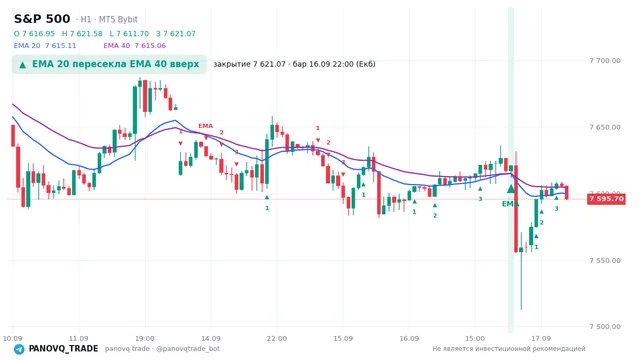Click the EMA 20 7 615.11 legend
This screenshot has height=360, width=640.
(45, 45)
